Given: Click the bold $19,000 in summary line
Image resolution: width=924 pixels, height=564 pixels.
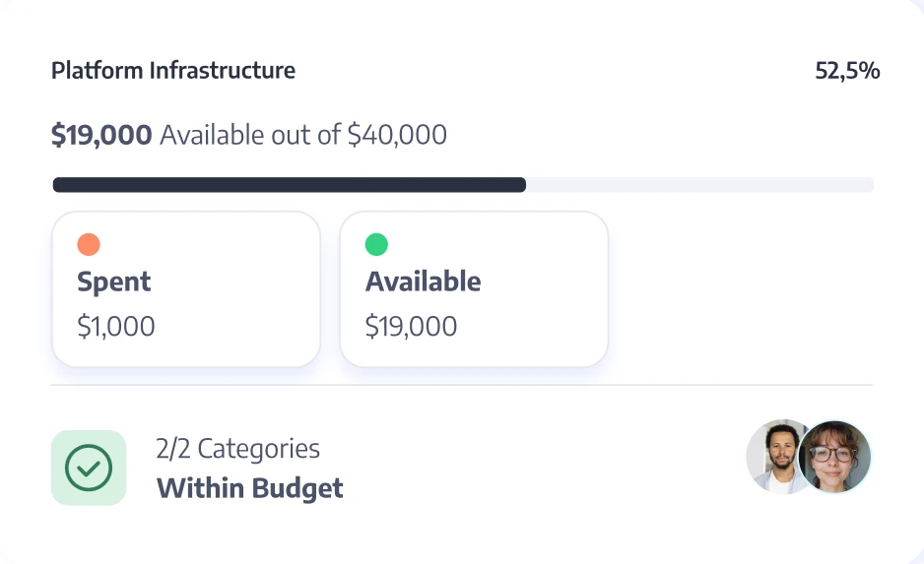Looking at the screenshot, I should (x=101, y=135).
